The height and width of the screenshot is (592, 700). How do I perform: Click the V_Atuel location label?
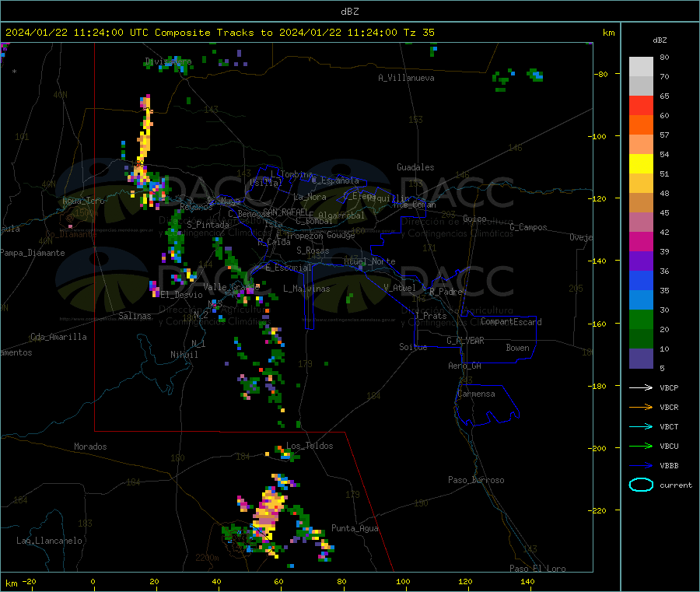tap(400, 288)
